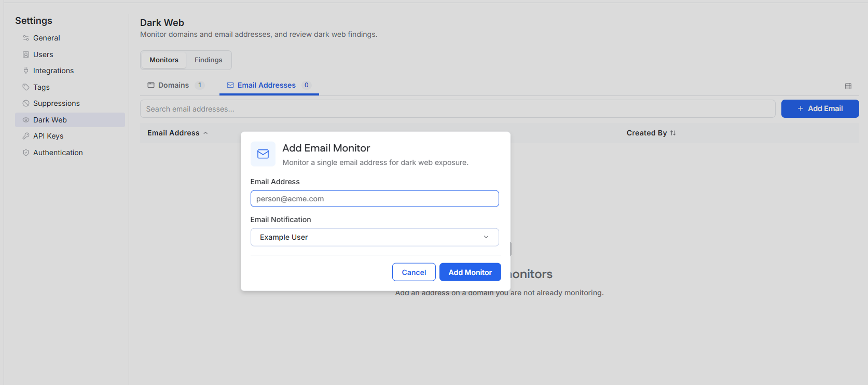Sort by Created By column
The width and height of the screenshot is (868, 385).
pos(651,133)
